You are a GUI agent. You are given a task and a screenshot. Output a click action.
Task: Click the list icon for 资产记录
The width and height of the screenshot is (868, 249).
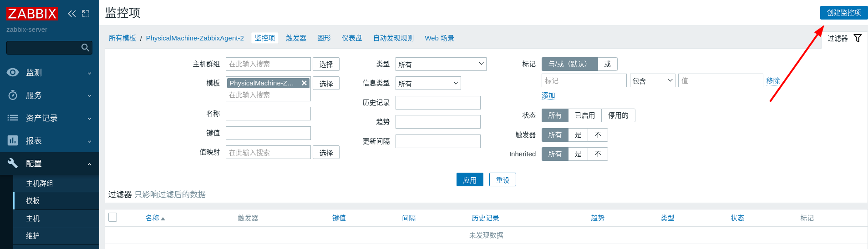[x=13, y=118]
